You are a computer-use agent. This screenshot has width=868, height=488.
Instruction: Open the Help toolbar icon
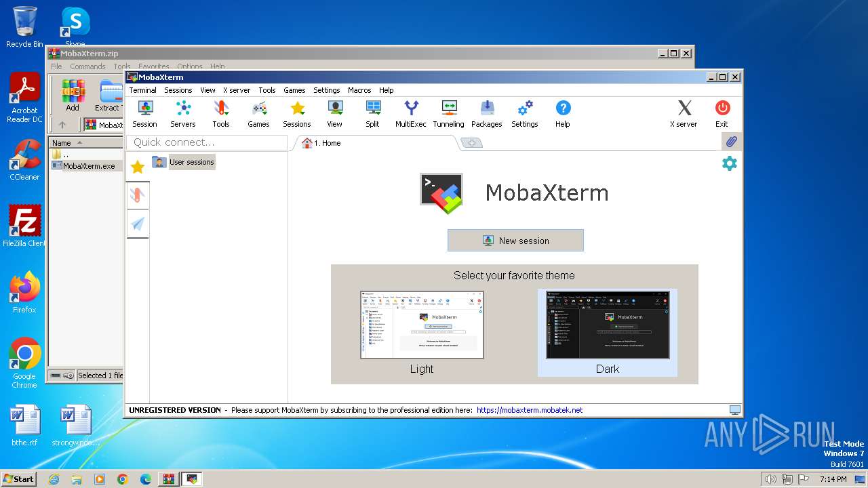[563, 113]
